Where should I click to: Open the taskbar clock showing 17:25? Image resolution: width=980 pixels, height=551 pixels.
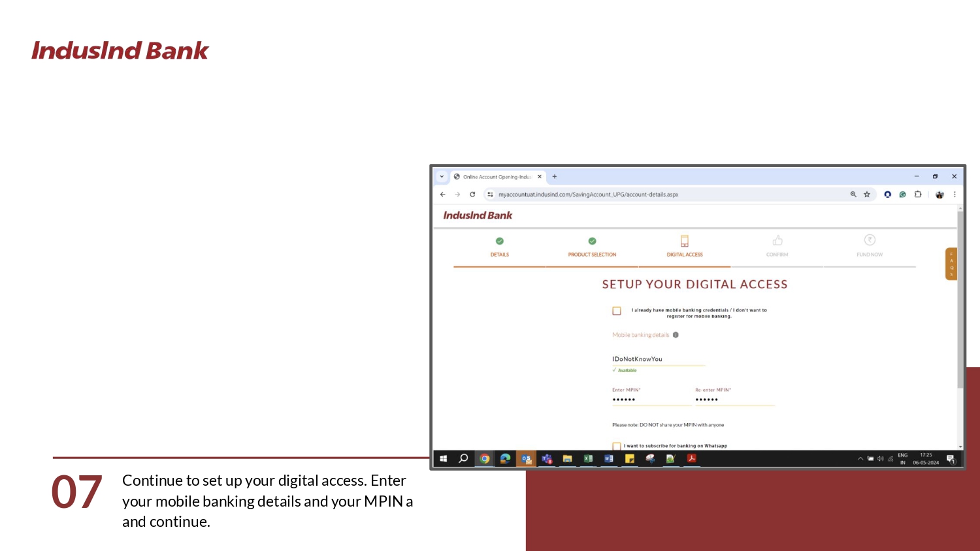[x=926, y=459]
